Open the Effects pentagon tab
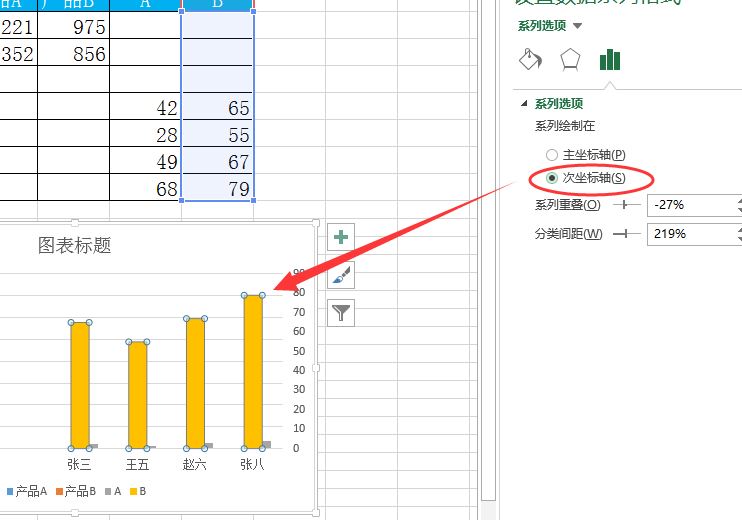The width and height of the screenshot is (742, 520). point(569,60)
